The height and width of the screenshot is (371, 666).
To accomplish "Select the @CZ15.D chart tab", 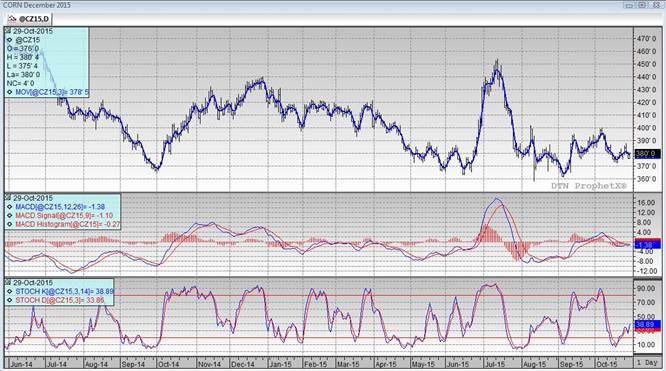I will (x=28, y=19).
